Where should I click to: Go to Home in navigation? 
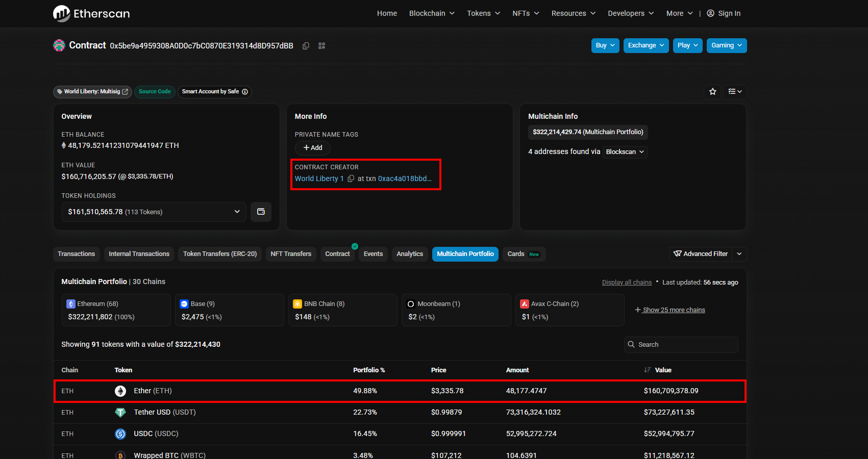coord(387,13)
